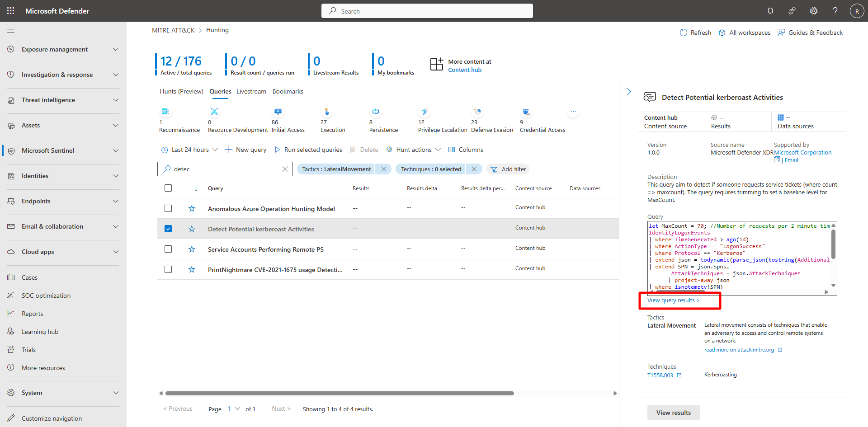Click the sort arrow column header
868x427 pixels.
click(x=196, y=188)
